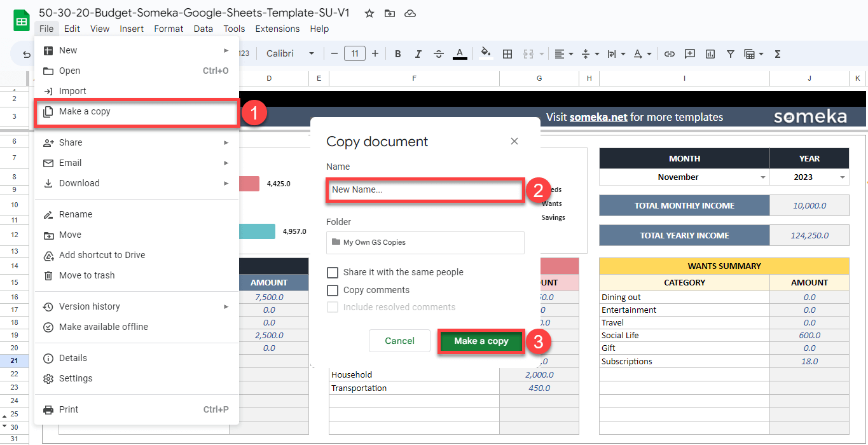Star the document

point(369,13)
